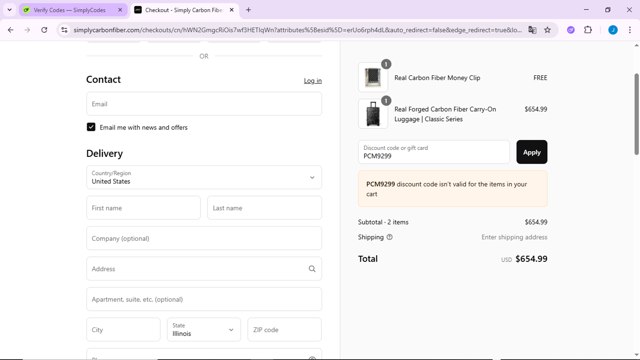Image resolution: width=640 pixels, height=360 pixels.
Task: Focus the Apartment, suite, etc. field
Action: 204,299
